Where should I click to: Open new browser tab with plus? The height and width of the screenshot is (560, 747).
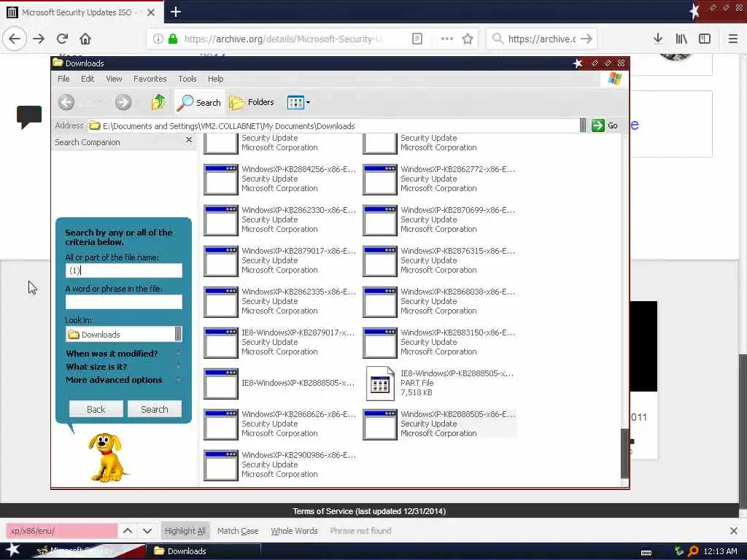coord(175,12)
